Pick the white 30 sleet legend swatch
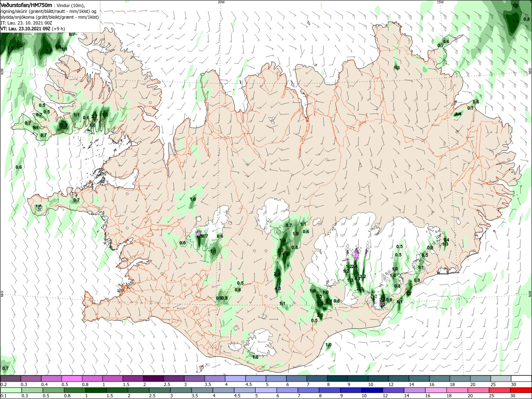This screenshot has height=399, width=532. click(521, 379)
